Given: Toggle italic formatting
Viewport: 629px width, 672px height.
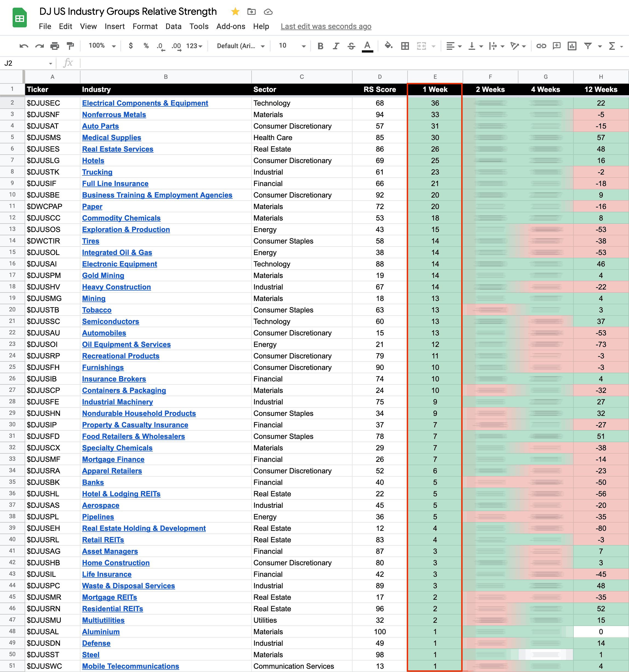Looking at the screenshot, I should click(336, 46).
